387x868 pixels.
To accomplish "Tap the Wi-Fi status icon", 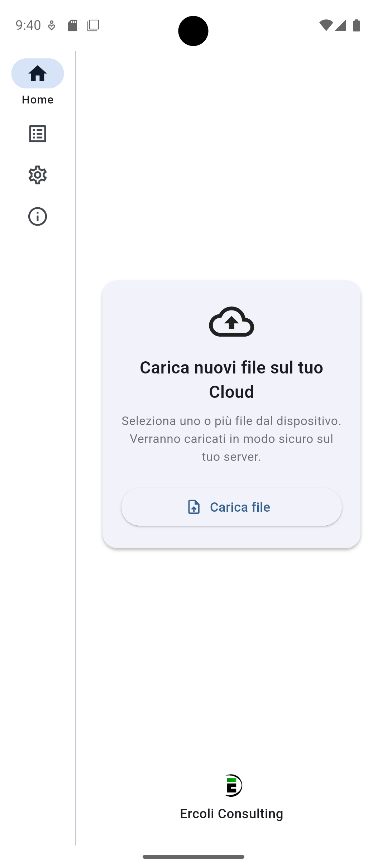I will pos(326,25).
